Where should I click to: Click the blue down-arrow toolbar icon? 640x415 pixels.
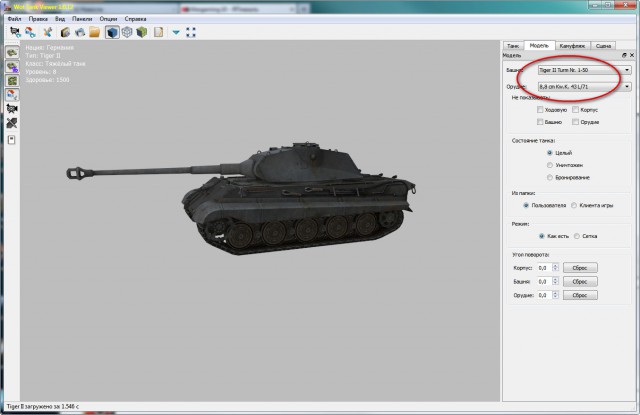point(176,32)
